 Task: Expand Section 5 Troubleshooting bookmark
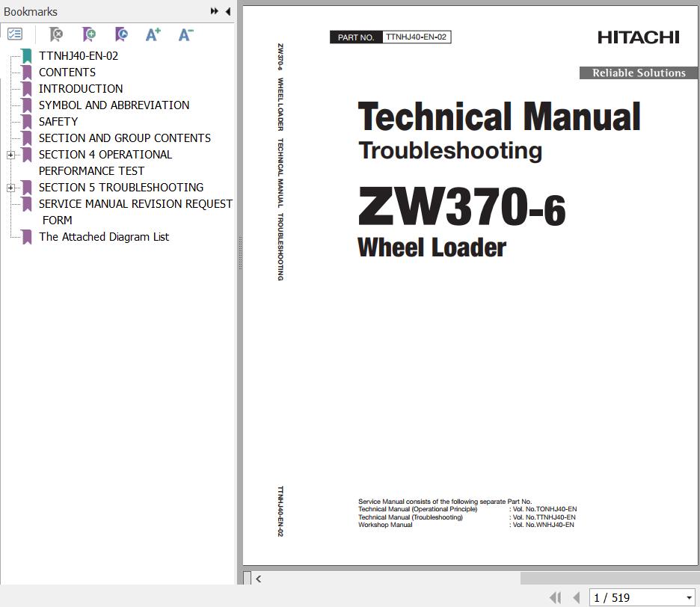(10, 188)
